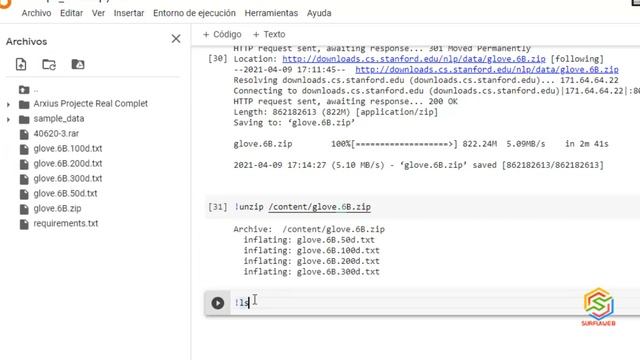640x360 pixels.
Task: Run the !ls cell
Action: click(x=218, y=303)
